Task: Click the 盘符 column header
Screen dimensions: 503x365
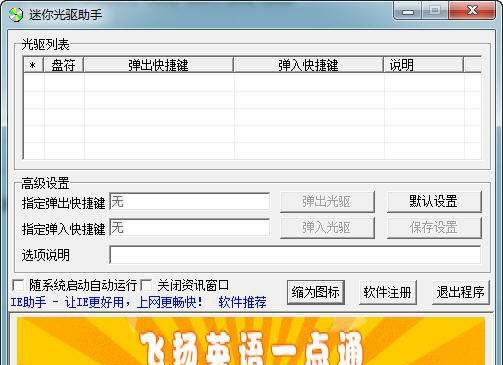Action: click(x=63, y=65)
